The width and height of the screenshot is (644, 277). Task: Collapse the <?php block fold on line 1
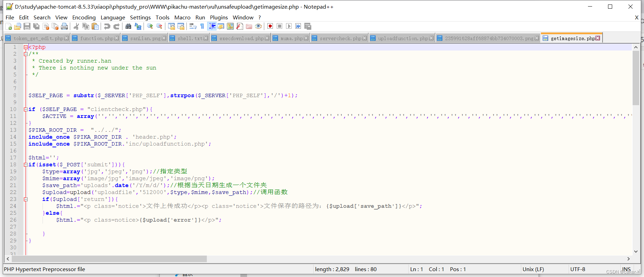(x=26, y=47)
